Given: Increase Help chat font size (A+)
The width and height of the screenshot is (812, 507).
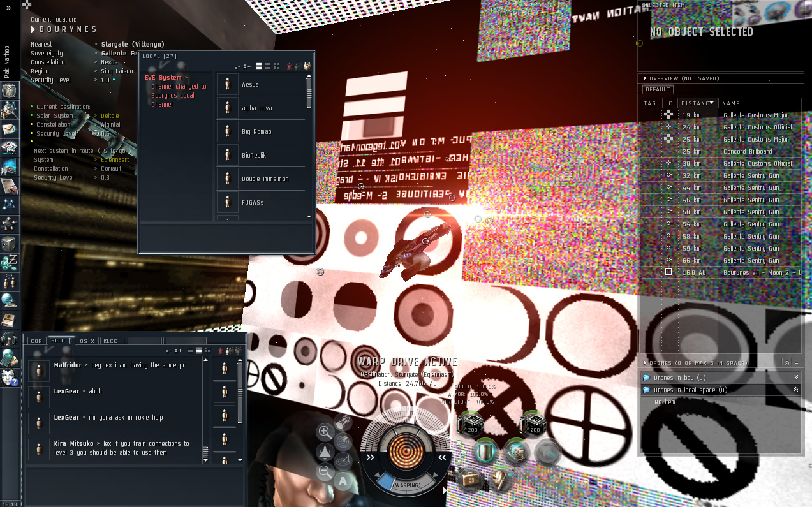Looking at the screenshot, I should coord(178,351).
